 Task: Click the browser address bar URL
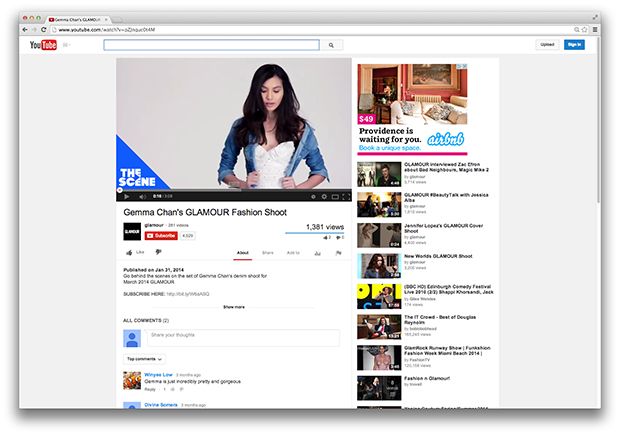pos(107,30)
